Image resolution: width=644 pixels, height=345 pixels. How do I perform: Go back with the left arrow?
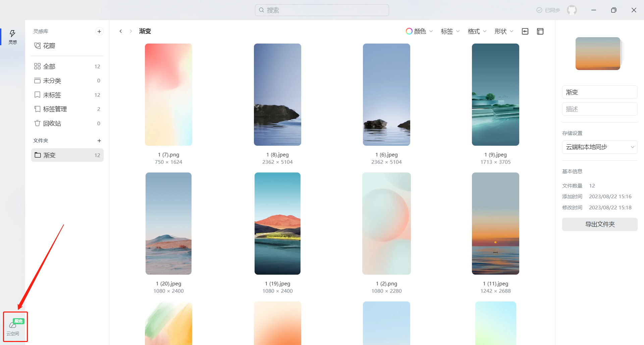coord(121,31)
